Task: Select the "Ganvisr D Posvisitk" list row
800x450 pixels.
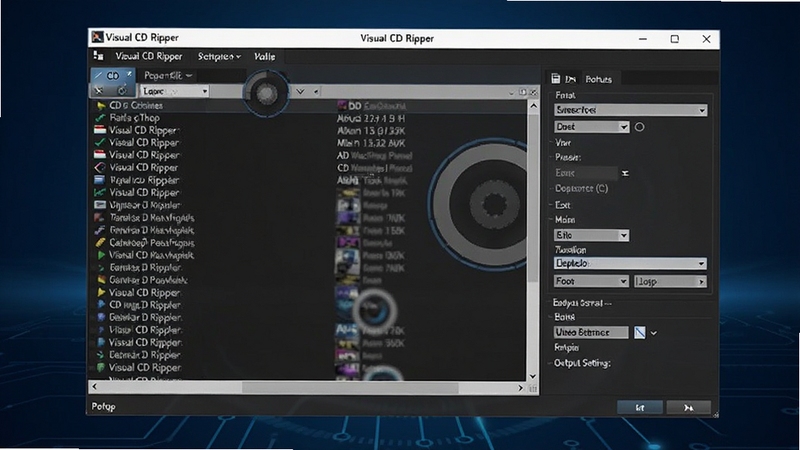Action: 148,280
